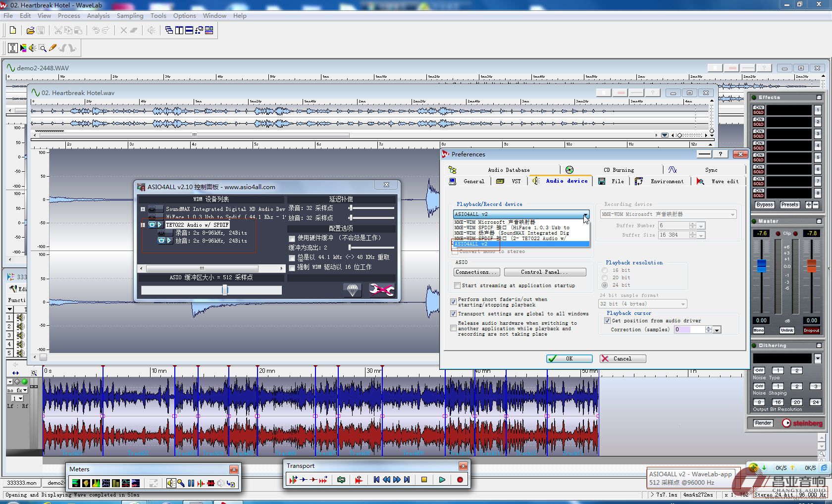The width and height of the screenshot is (832, 504).
Task: Check Release audio hardware when switching
Action: tap(453, 328)
